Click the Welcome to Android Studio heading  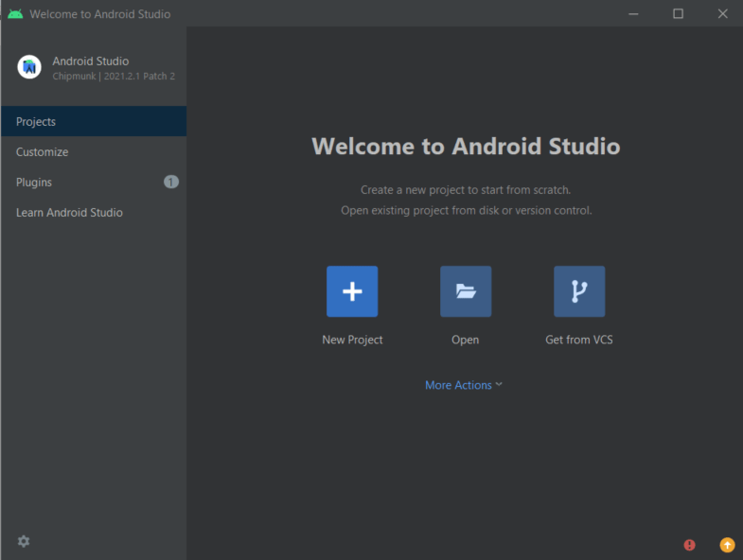point(466,146)
